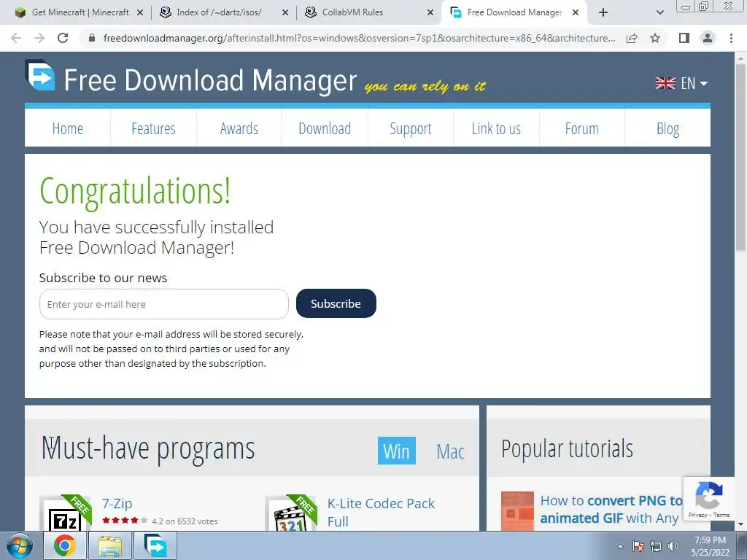Click the reCAPTCHA Terms link
This screenshot has width=747, height=560.
(721, 515)
